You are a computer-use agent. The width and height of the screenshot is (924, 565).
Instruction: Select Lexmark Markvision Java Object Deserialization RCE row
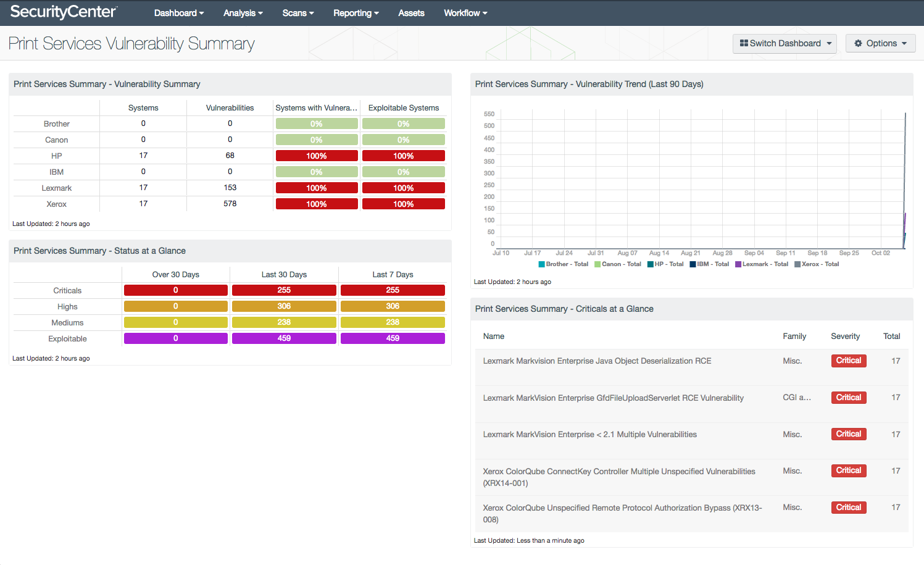(x=692, y=367)
